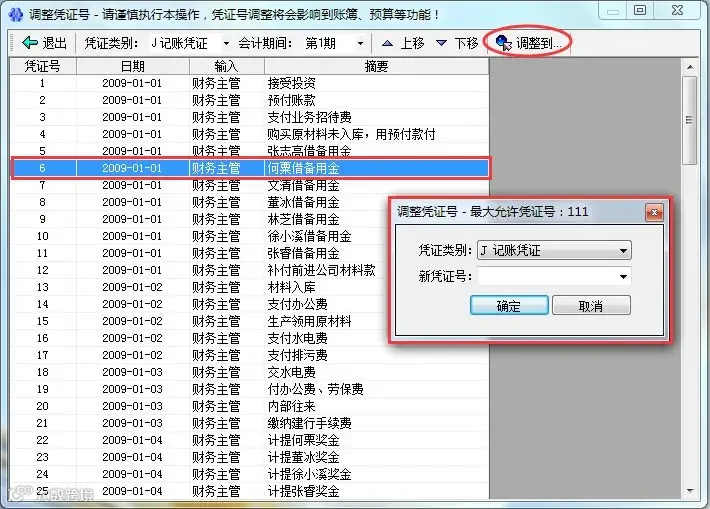Select row with 文清借备用金 summary
The width and height of the screenshot is (710, 509).
click(249, 185)
